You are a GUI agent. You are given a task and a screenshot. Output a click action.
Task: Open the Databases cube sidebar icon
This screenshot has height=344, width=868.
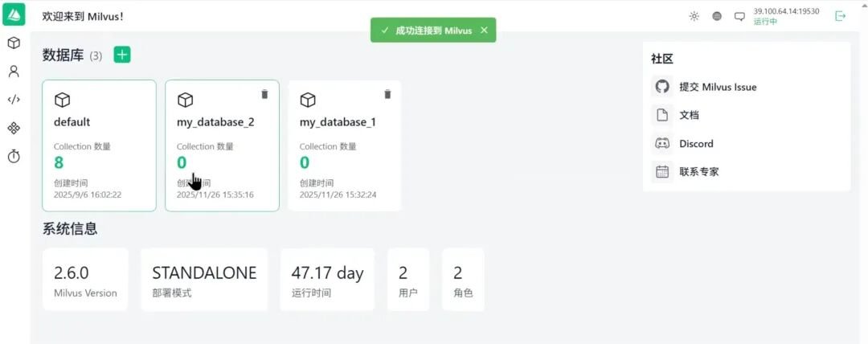click(x=14, y=43)
